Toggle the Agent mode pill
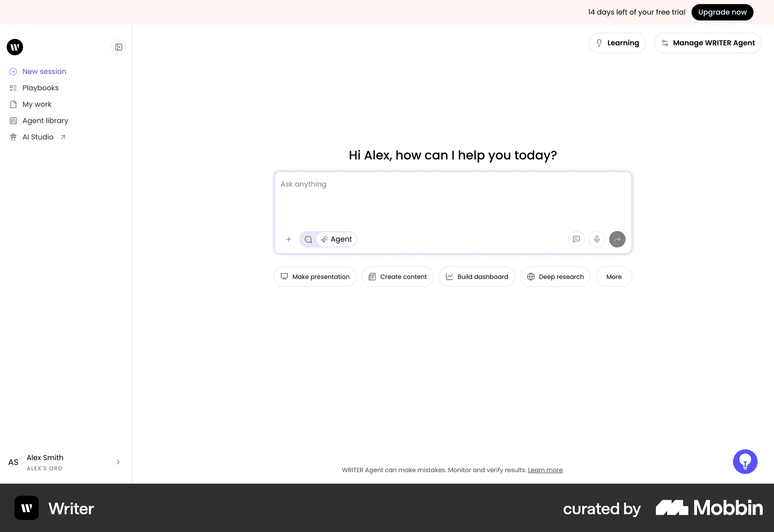The image size is (774, 532). tap(337, 239)
